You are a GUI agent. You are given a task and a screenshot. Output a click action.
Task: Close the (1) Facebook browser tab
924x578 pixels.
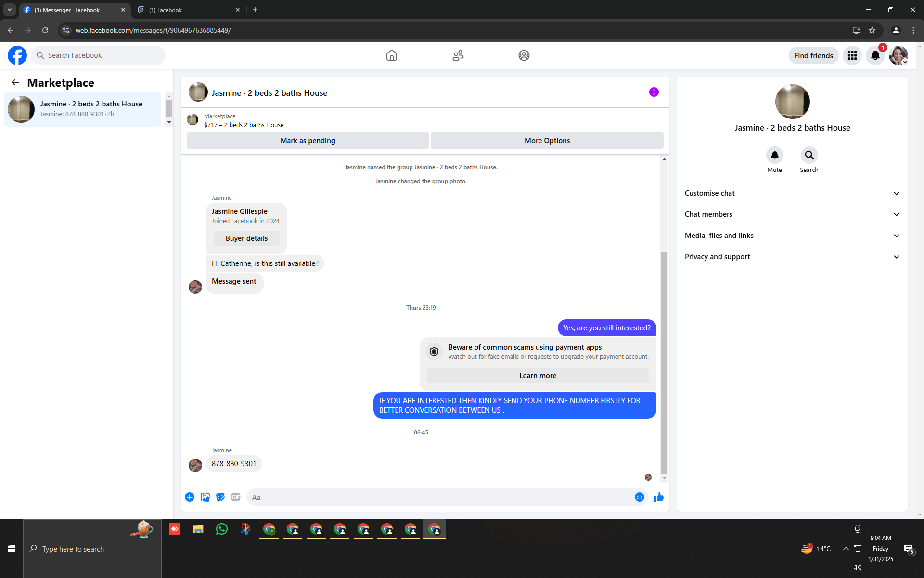[238, 10]
